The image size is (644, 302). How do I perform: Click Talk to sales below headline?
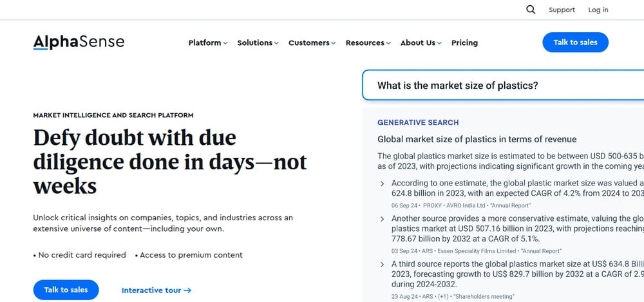coord(66,290)
